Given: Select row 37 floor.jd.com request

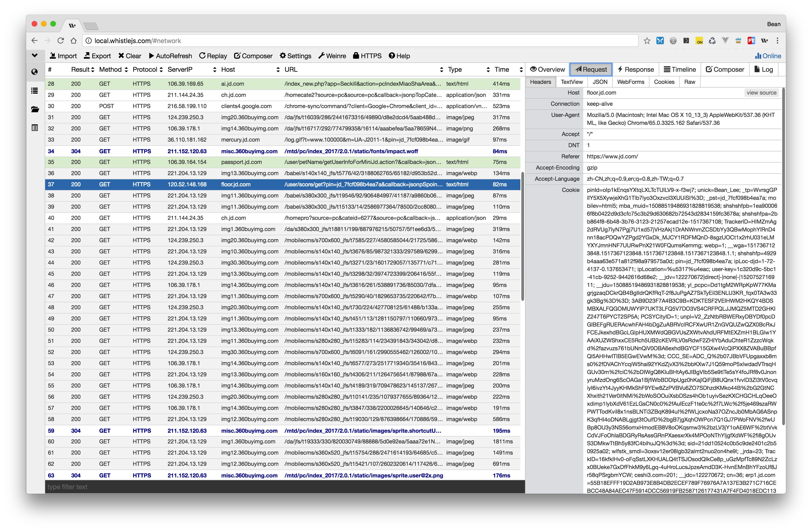Looking at the screenshot, I should click(283, 184).
